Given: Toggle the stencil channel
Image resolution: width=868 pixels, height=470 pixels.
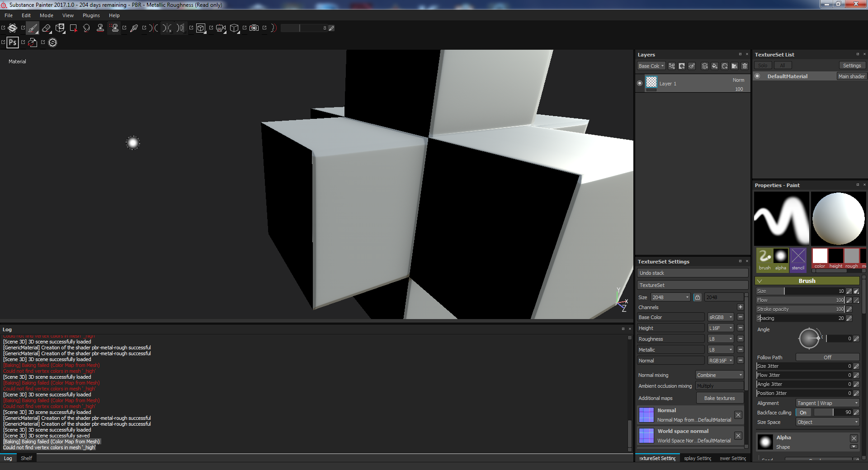Looking at the screenshot, I should pyautogui.click(x=798, y=259).
